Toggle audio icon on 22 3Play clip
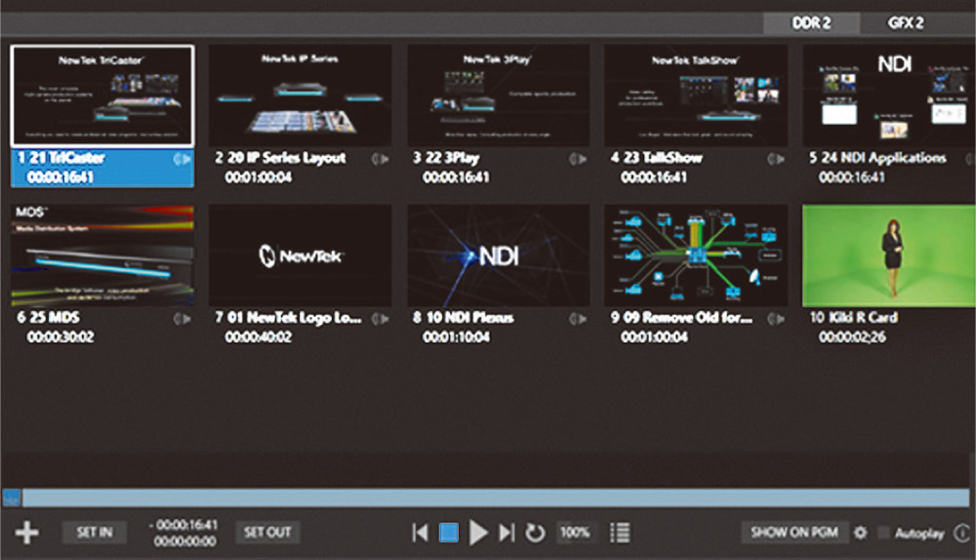976x560 pixels. pyautogui.click(x=578, y=159)
